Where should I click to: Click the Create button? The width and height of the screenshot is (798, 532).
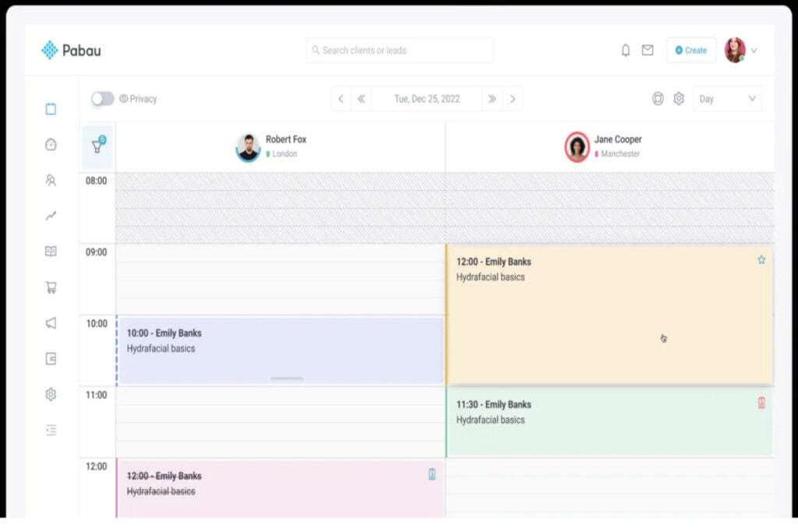(x=690, y=51)
